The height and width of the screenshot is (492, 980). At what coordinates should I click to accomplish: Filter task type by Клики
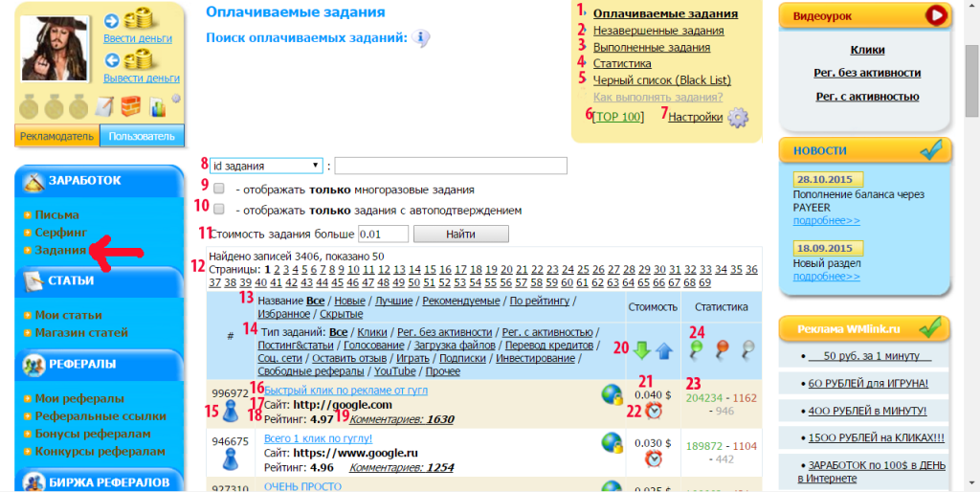pyautogui.click(x=372, y=332)
